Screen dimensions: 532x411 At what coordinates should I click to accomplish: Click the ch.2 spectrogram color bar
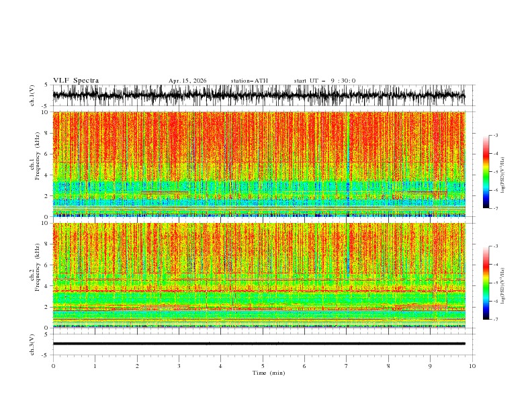(x=486, y=283)
